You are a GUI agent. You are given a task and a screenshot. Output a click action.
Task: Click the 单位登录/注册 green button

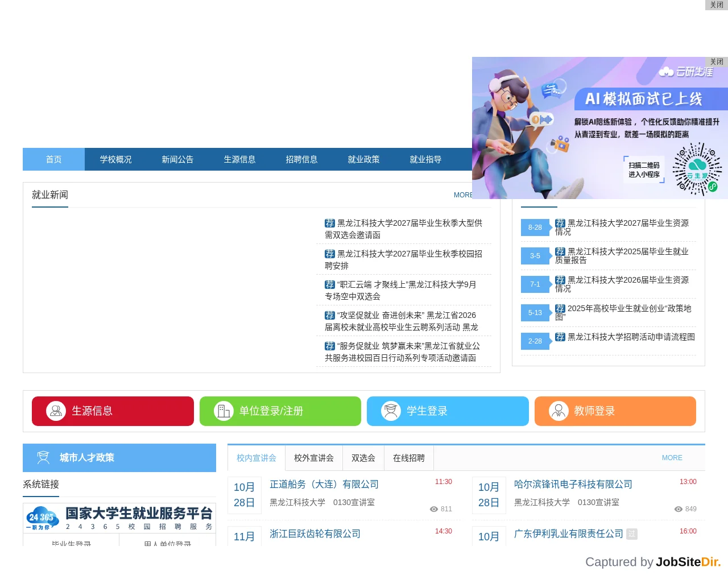[x=280, y=411]
